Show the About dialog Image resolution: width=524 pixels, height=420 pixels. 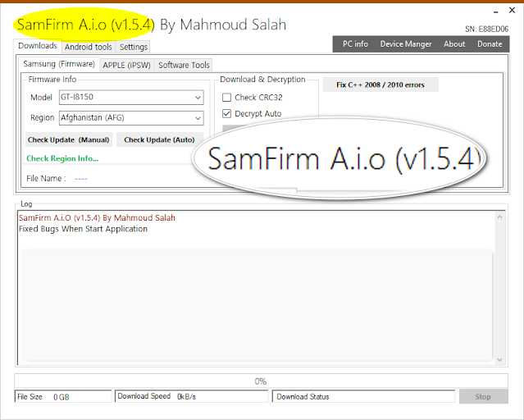[x=454, y=44]
